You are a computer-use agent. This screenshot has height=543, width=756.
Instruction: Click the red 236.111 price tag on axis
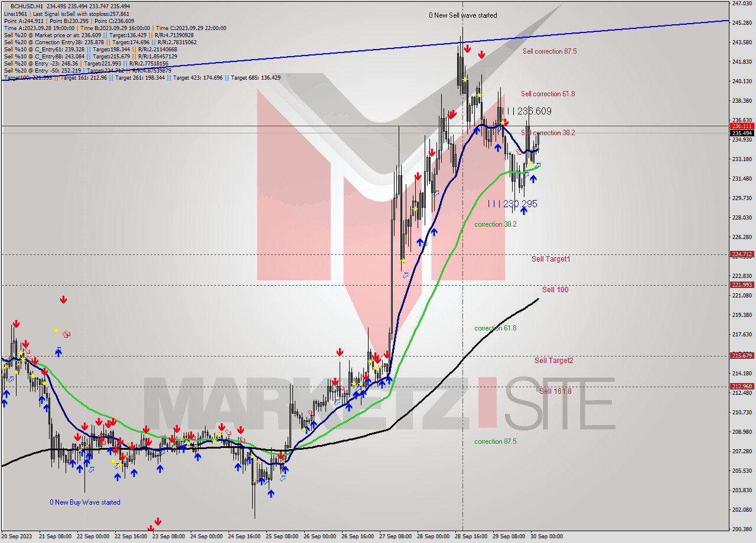[x=742, y=126]
